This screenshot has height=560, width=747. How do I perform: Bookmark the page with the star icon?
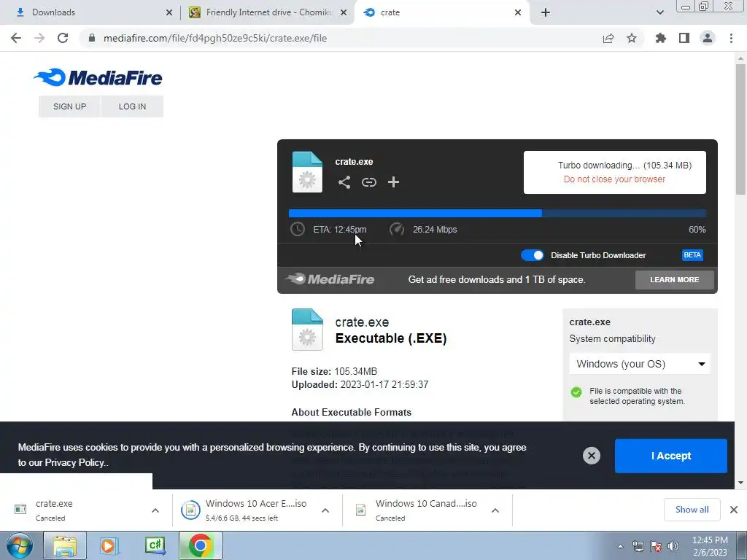(x=632, y=38)
